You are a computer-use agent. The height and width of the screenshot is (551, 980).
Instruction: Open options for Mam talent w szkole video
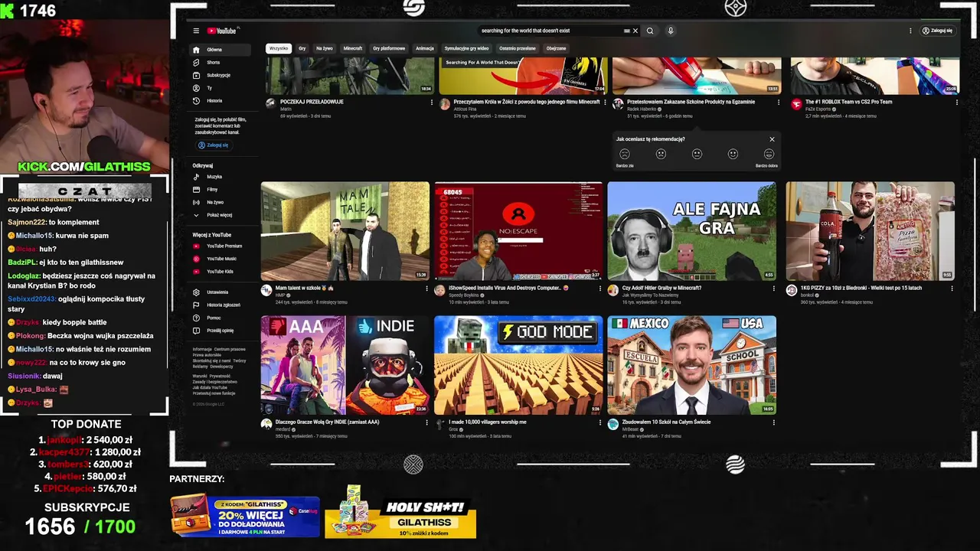[x=426, y=289]
